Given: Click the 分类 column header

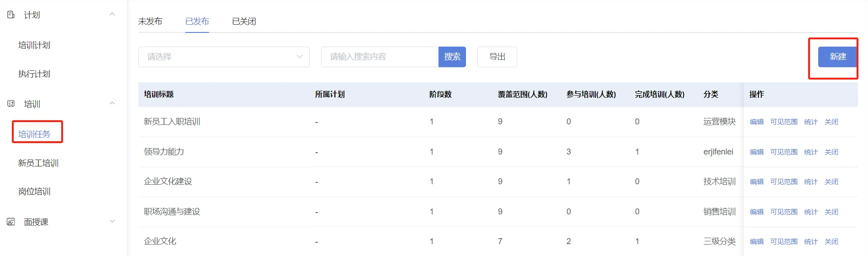Looking at the screenshot, I should (x=711, y=94).
